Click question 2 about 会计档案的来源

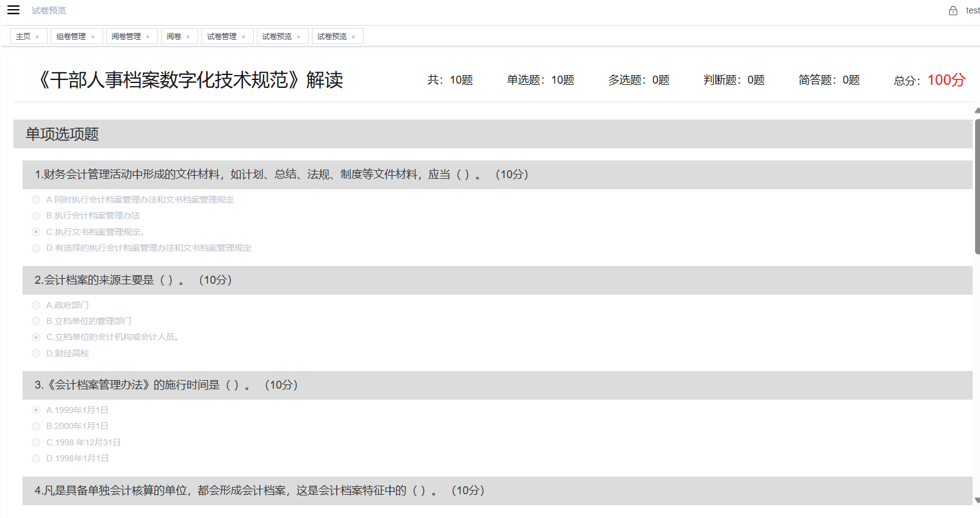pyautogui.click(x=497, y=280)
